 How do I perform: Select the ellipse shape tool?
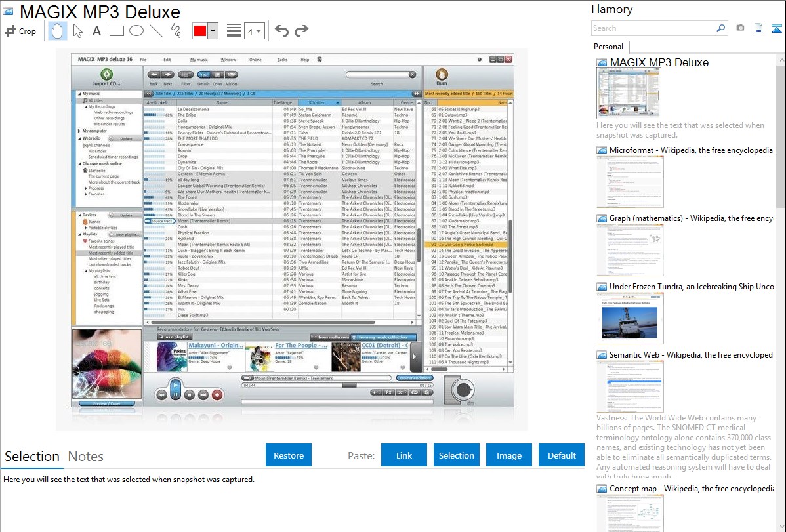136,31
